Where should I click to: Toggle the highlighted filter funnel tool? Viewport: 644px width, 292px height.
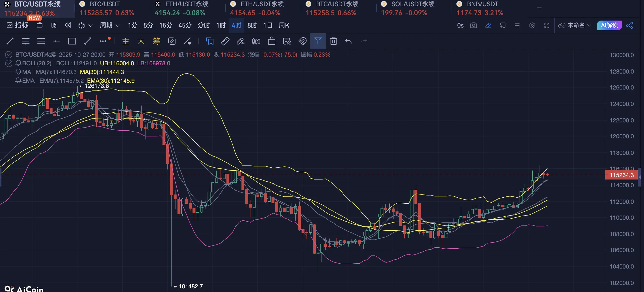pyautogui.click(x=318, y=41)
